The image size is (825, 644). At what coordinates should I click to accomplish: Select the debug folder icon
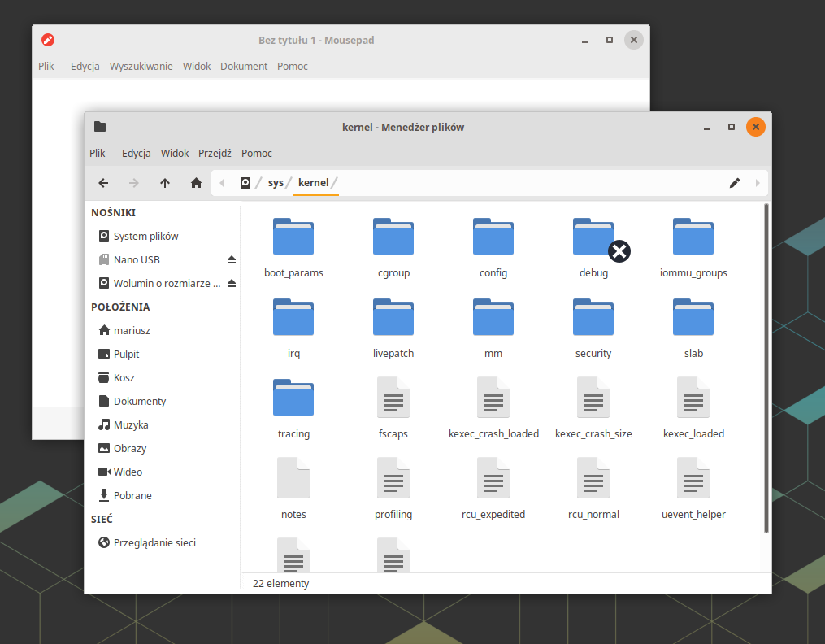(x=593, y=237)
